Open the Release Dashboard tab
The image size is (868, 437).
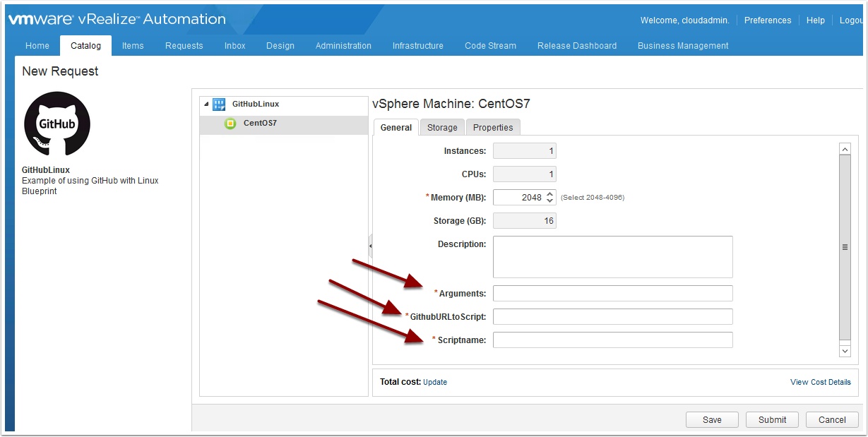(577, 46)
